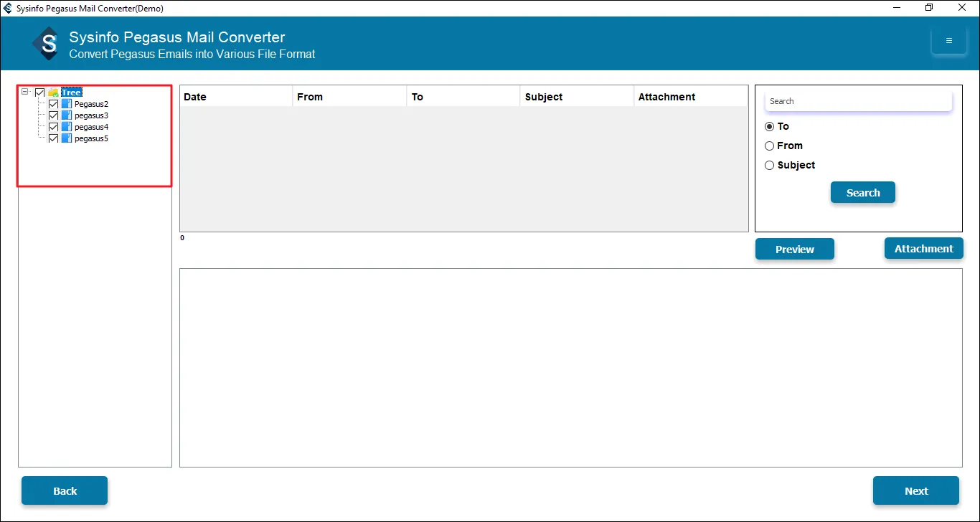This screenshot has width=980, height=522.
Task: Click the Search button
Action: coord(863,193)
